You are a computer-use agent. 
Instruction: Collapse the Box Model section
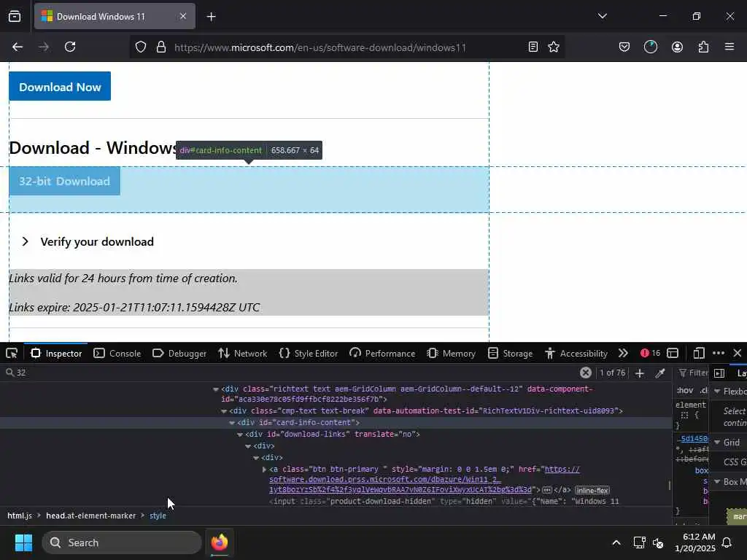pyautogui.click(x=718, y=482)
